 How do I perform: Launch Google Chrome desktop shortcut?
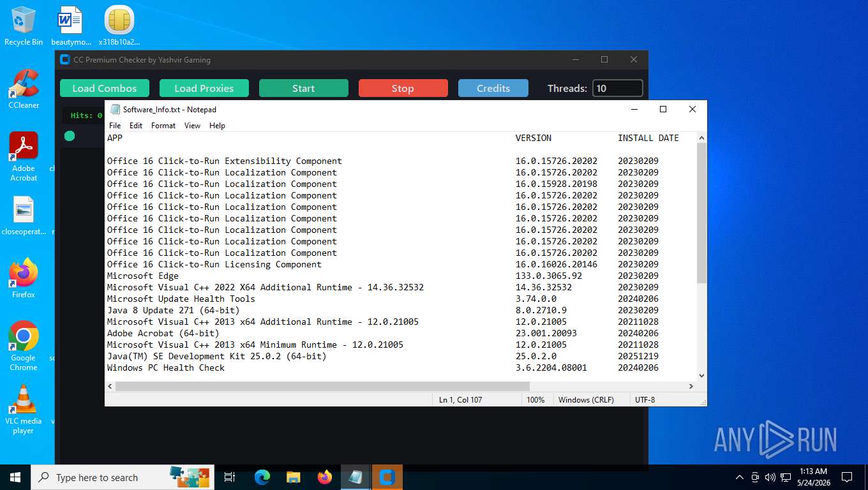[x=24, y=346]
